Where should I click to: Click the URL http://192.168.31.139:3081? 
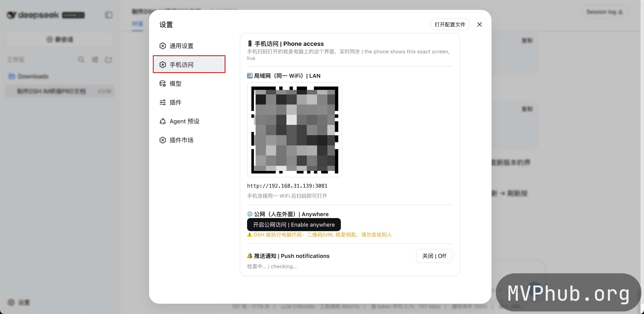point(287,186)
